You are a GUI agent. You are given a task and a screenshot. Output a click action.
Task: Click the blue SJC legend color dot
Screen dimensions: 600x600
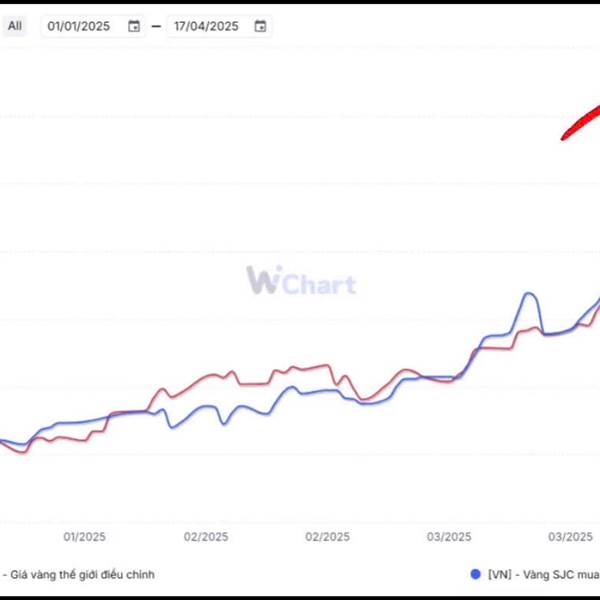(475, 574)
